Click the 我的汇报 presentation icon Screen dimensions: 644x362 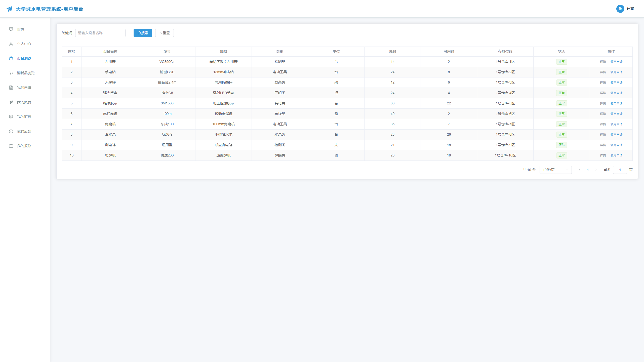pos(11,117)
